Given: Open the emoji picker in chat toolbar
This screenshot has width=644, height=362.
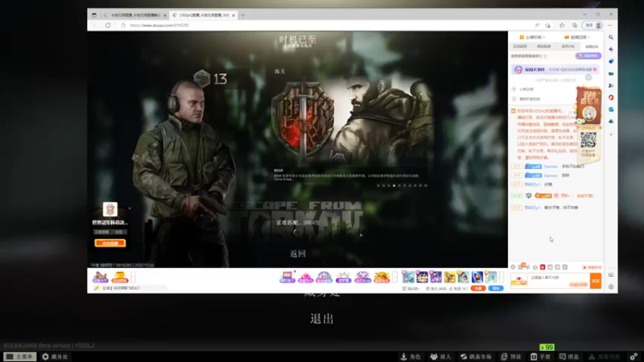Looking at the screenshot, I should point(513,267).
